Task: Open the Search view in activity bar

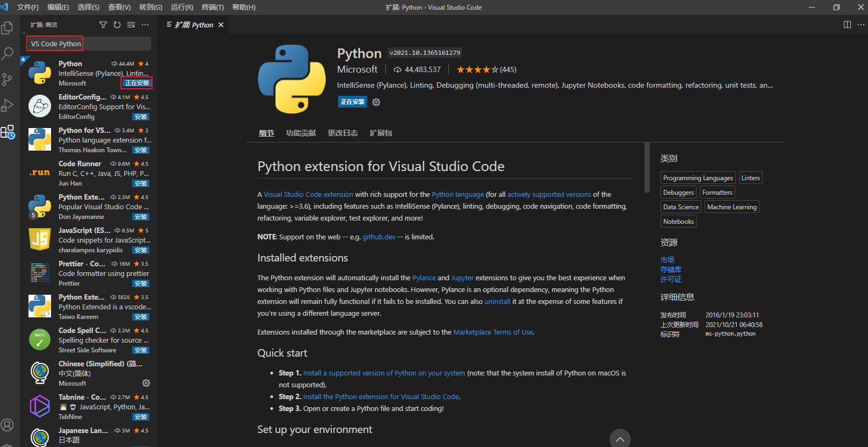Action: pyautogui.click(x=8, y=53)
